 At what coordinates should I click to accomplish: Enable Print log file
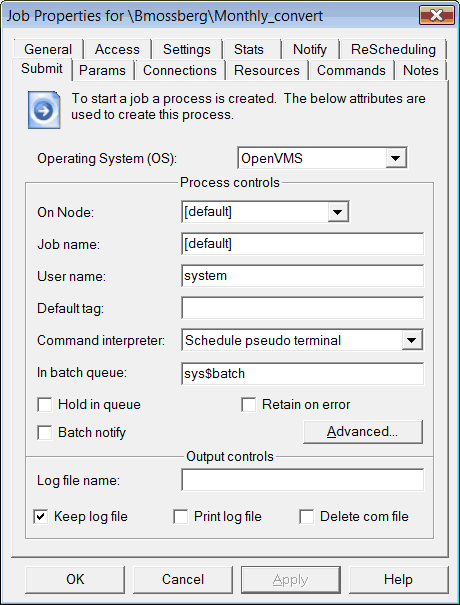click(x=181, y=517)
